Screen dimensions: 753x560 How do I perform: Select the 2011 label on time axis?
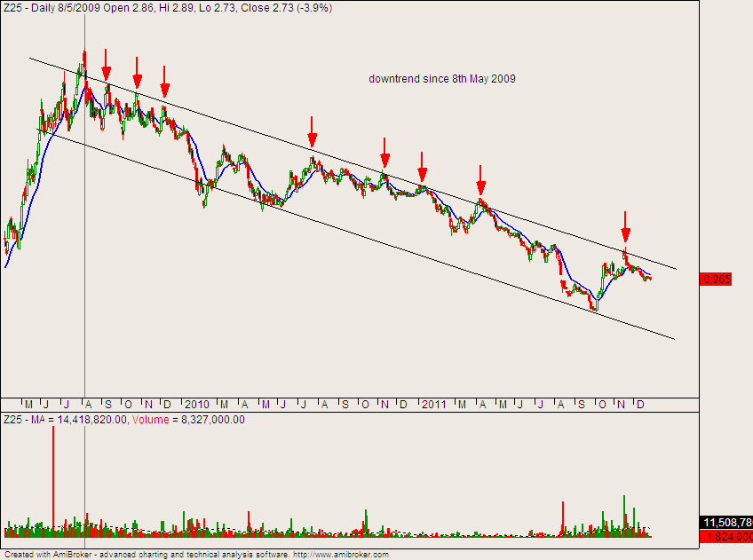tap(434, 405)
